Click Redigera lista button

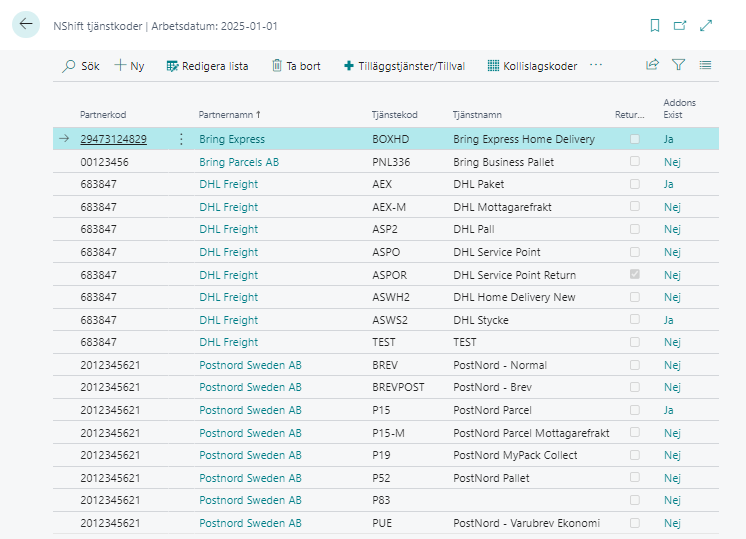pyautogui.click(x=207, y=66)
